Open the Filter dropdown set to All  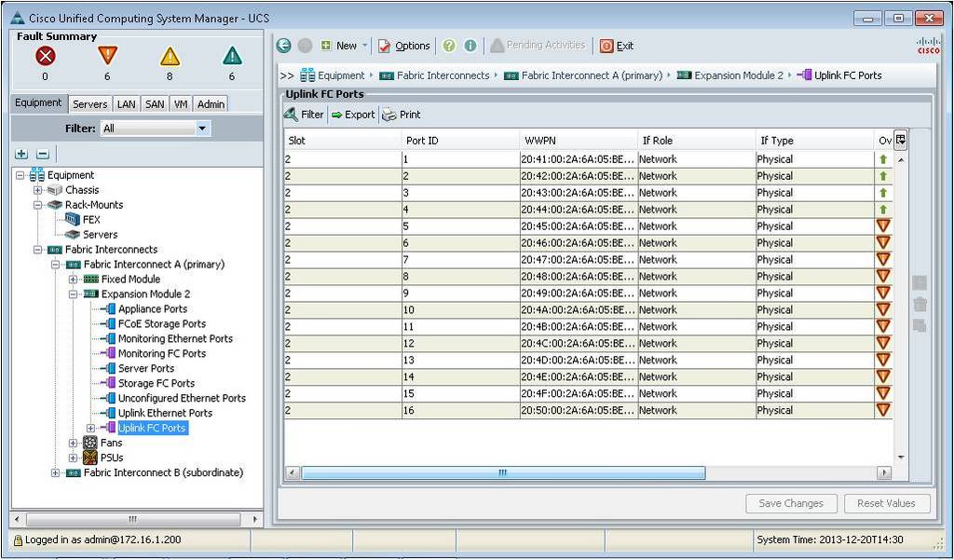(156, 129)
